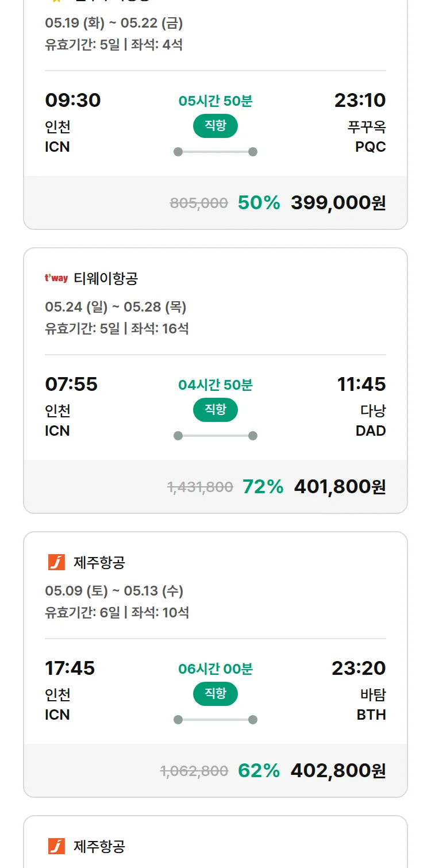The height and width of the screenshot is (868, 431).
Task: Click the 23:20 Batam arrival time
Action: coord(359,668)
